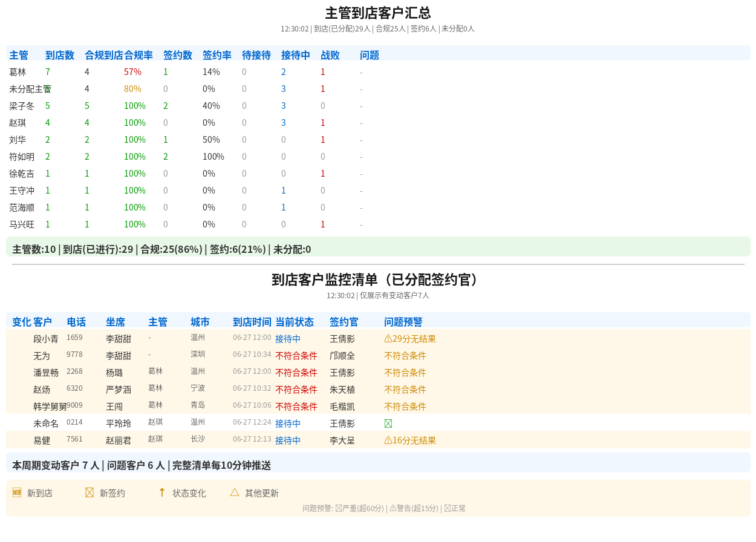Click the 到店客户监控清单 section title

pyautogui.click(x=378, y=279)
